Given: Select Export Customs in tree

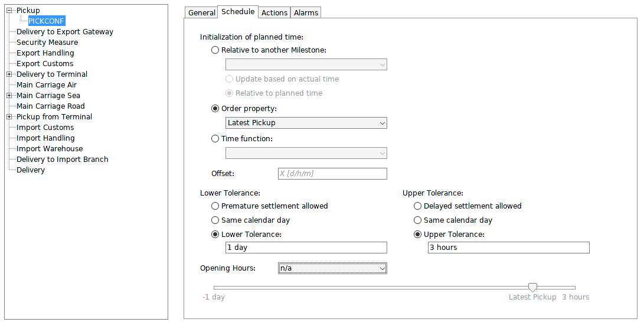Looking at the screenshot, I should click(x=45, y=64).
